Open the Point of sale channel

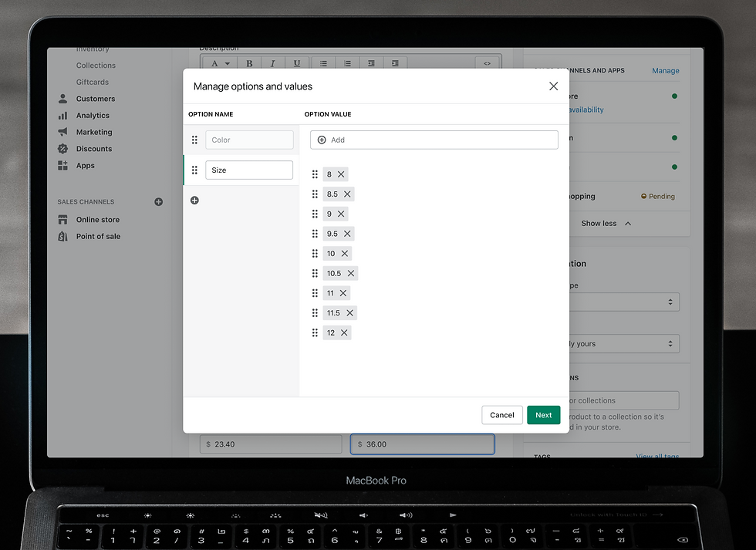coord(99,236)
